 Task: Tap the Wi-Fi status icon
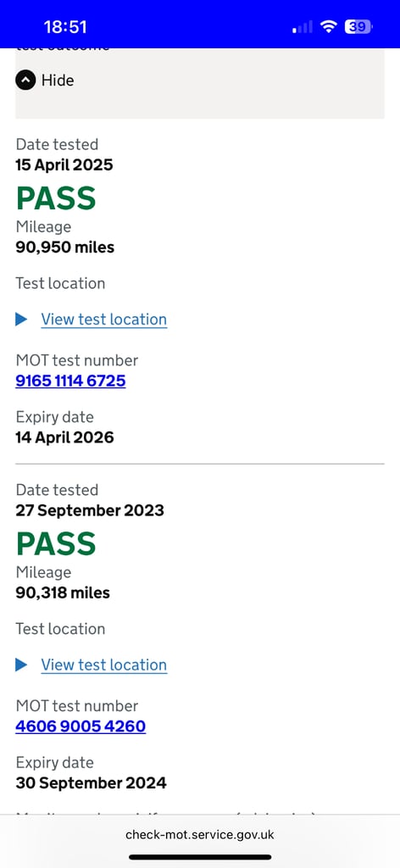click(329, 26)
